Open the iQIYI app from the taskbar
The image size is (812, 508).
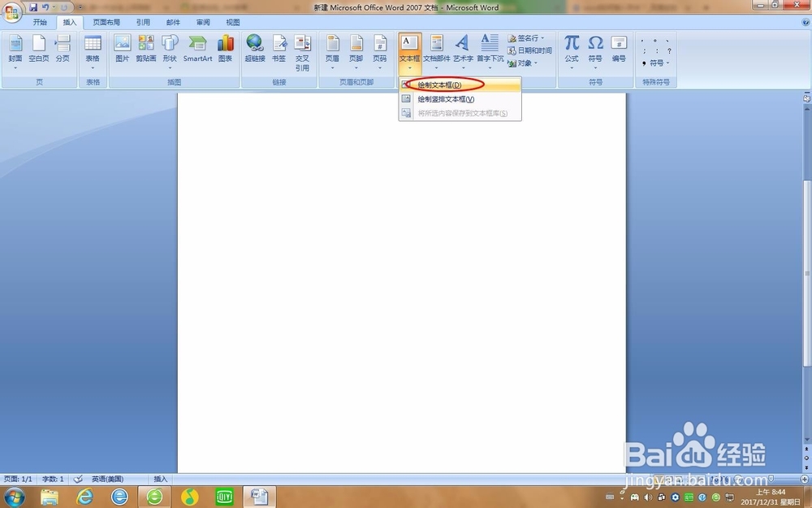(225, 497)
